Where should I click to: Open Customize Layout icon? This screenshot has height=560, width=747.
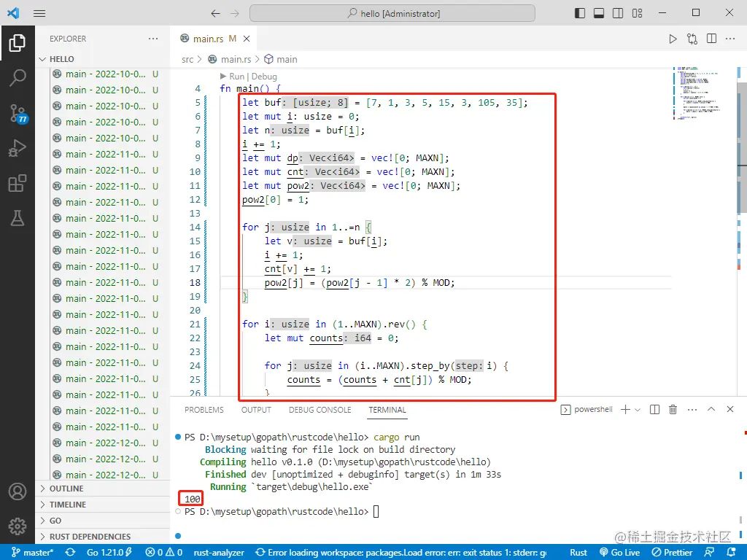pos(638,13)
